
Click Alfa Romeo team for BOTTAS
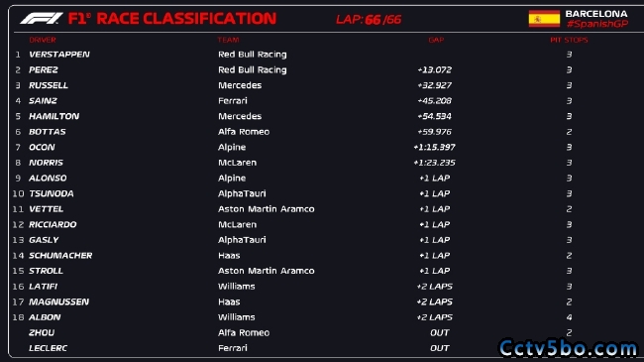[x=244, y=132]
